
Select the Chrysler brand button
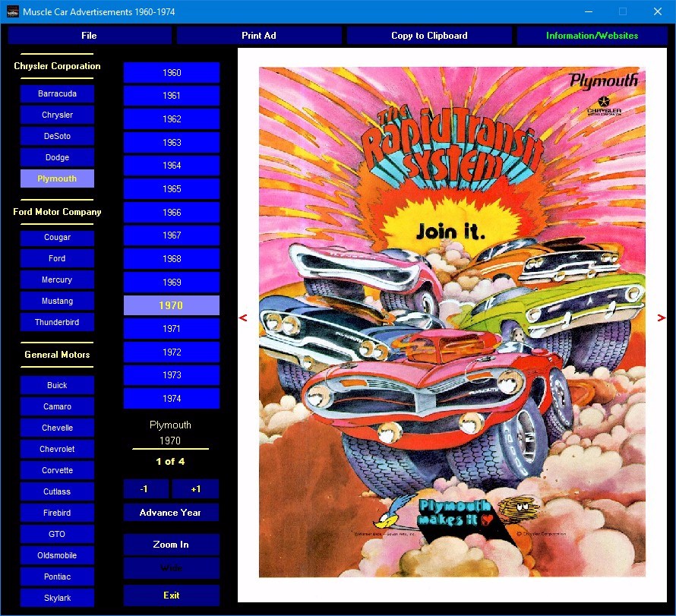click(57, 115)
